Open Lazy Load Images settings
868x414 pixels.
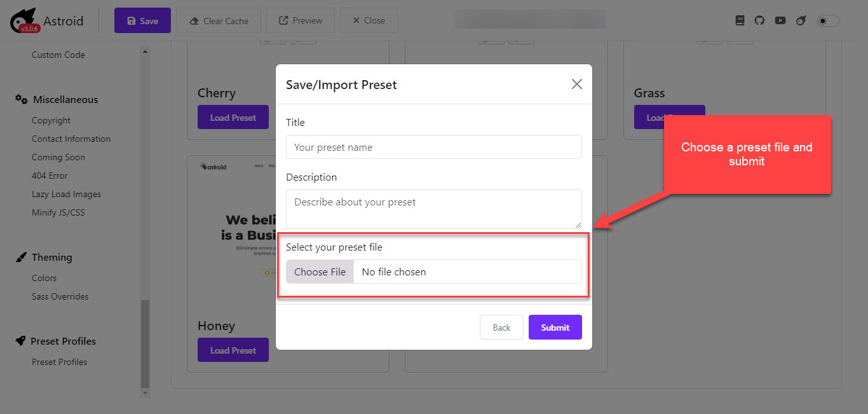66,194
